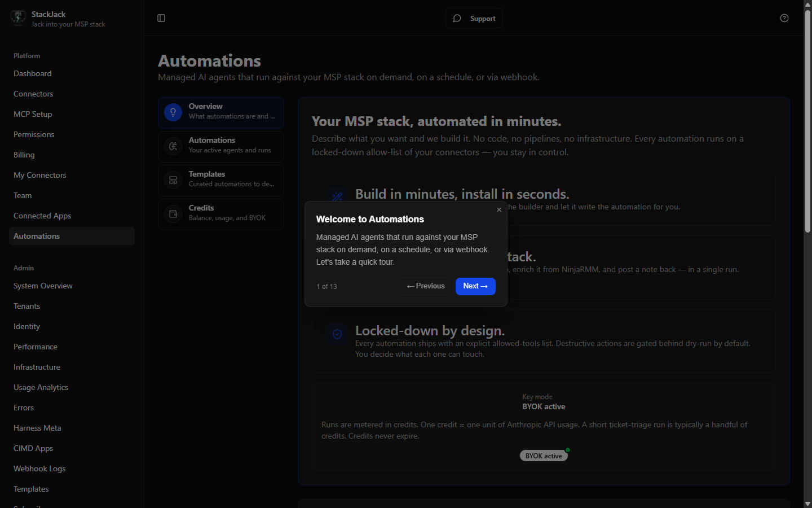
Task: Go to Identity admin page
Action: coord(72,326)
